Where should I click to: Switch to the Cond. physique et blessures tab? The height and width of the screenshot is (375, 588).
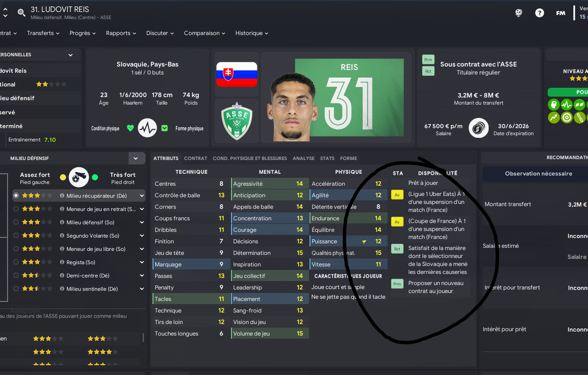click(x=250, y=158)
